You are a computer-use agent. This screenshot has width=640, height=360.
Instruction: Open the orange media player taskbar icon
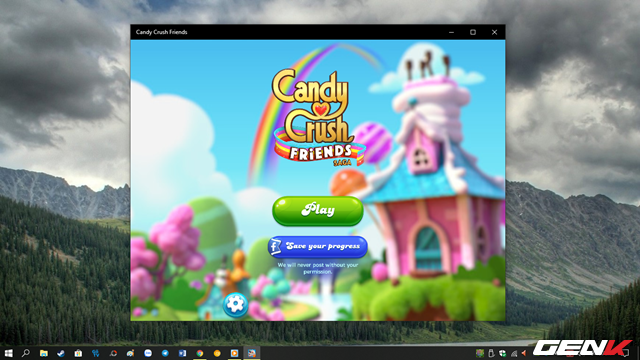point(234,353)
